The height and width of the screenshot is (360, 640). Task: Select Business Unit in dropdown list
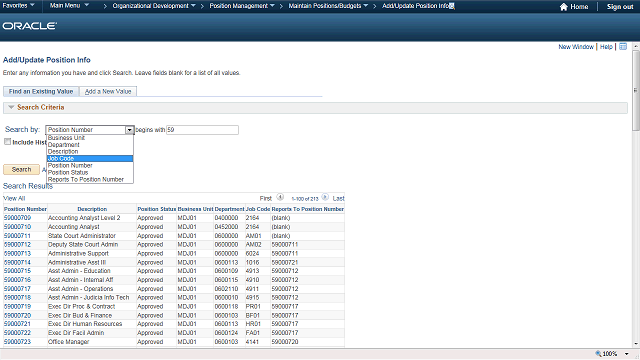[90, 138]
